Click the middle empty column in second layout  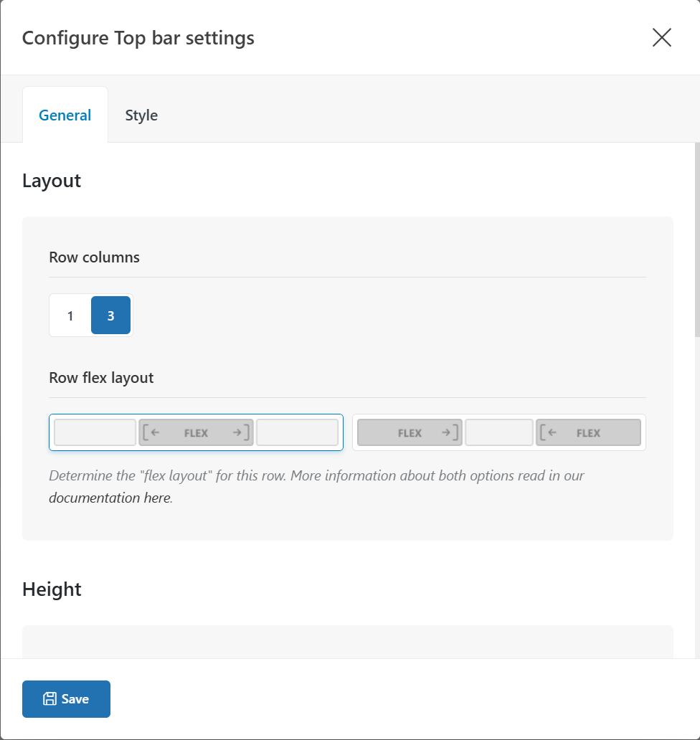498,433
